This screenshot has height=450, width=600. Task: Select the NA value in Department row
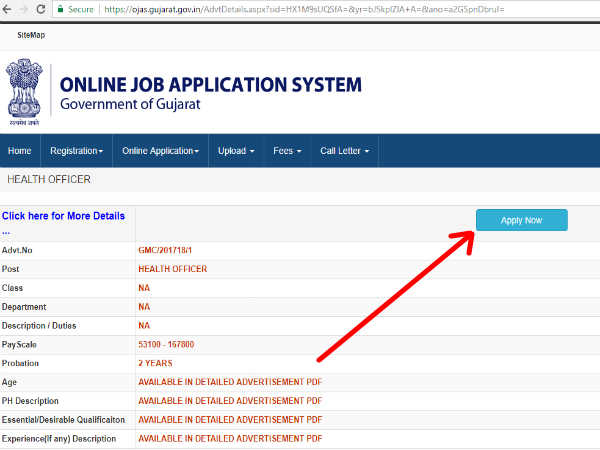tap(144, 307)
